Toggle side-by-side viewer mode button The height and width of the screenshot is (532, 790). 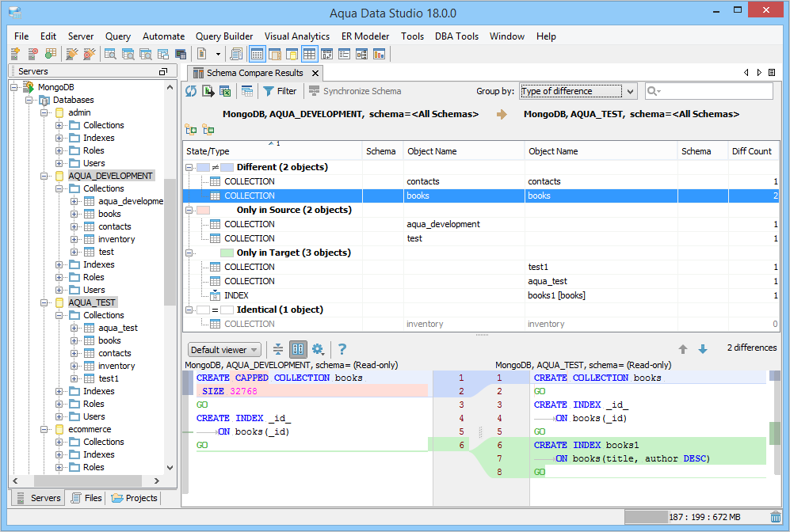pyautogui.click(x=298, y=349)
